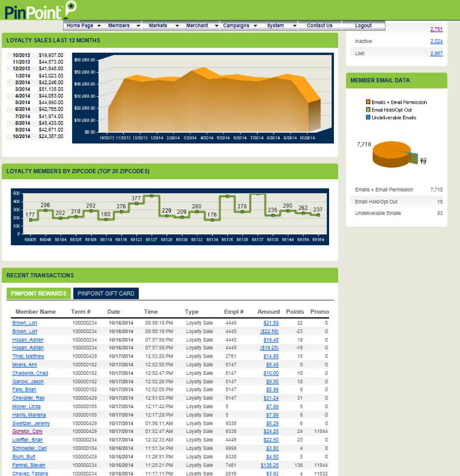Open the $31.24 transaction amount

[271, 398]
